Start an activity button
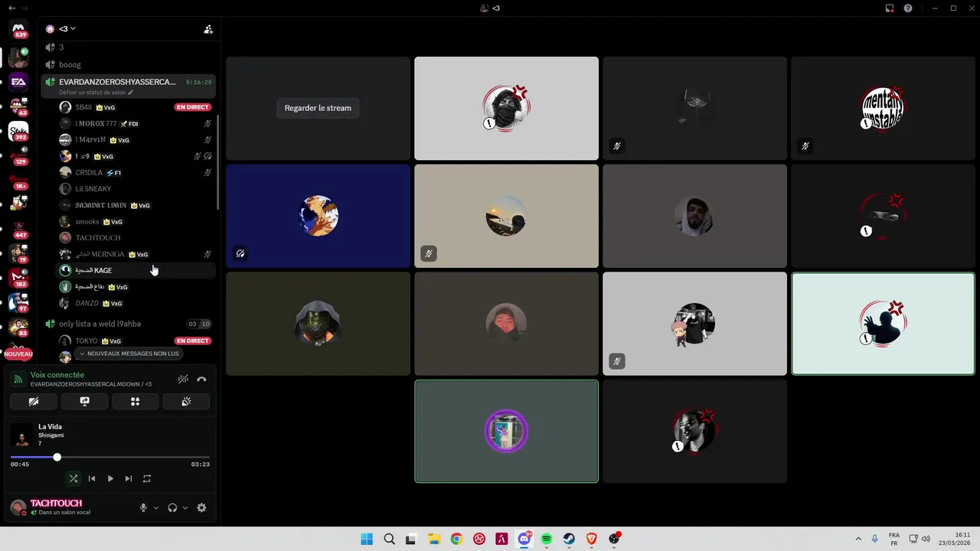 coord(136,401)
